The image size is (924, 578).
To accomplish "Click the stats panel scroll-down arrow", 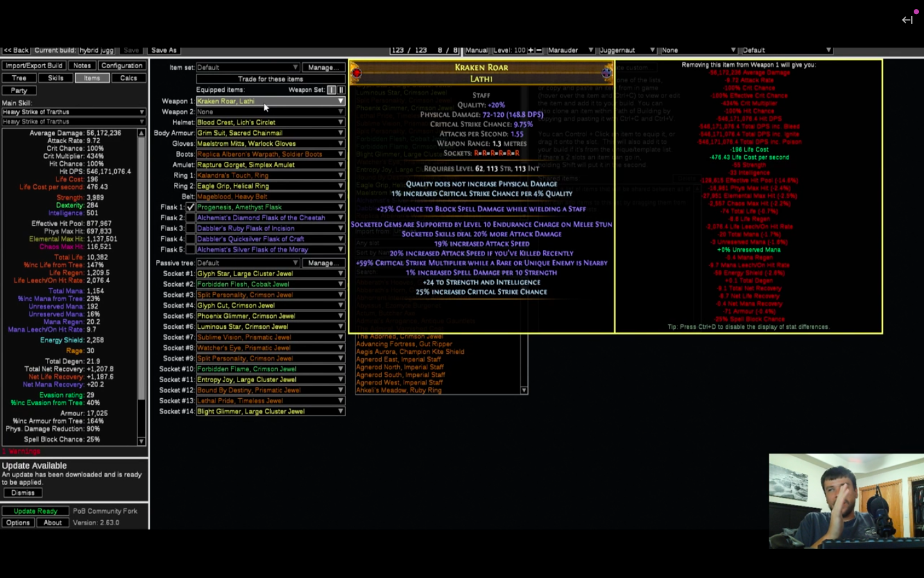I will point(141,441).
